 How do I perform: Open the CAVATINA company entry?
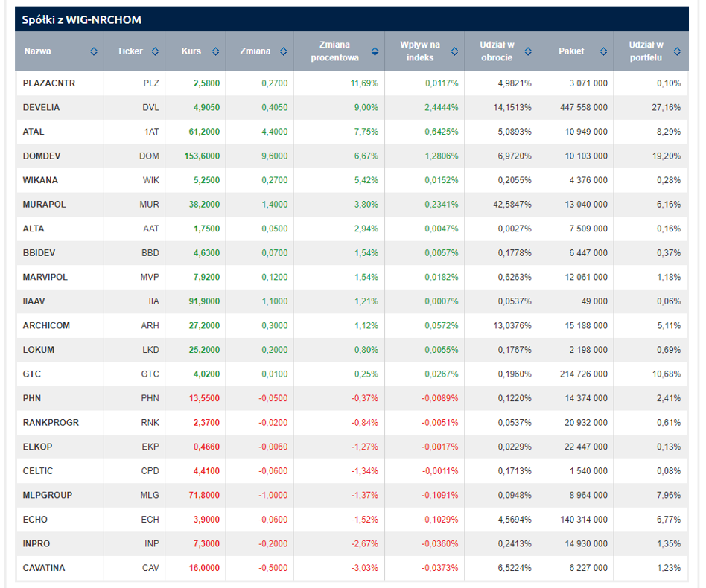pyautogui.click(x=44, y=568)
